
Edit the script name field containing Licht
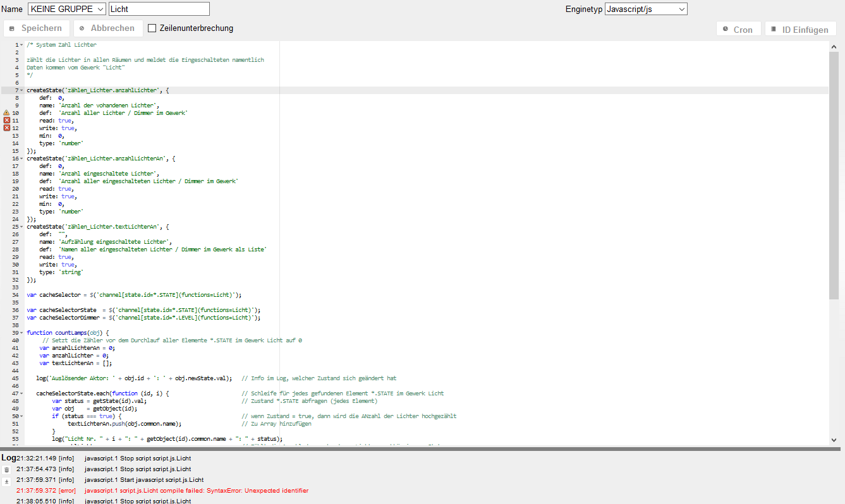(x=159, y=9)
